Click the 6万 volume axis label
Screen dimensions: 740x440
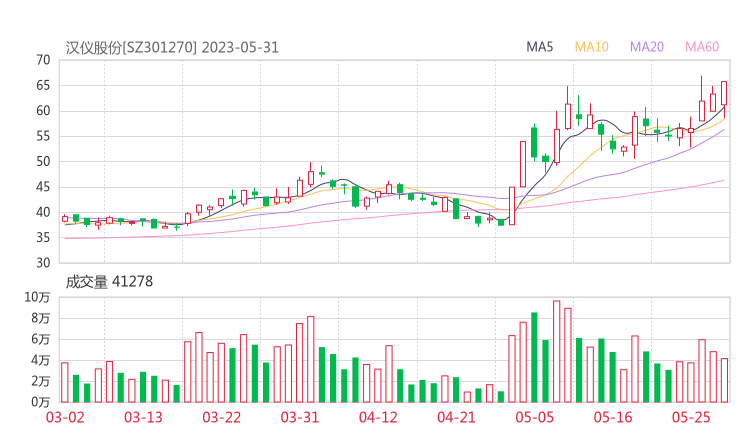pos(41,339)
